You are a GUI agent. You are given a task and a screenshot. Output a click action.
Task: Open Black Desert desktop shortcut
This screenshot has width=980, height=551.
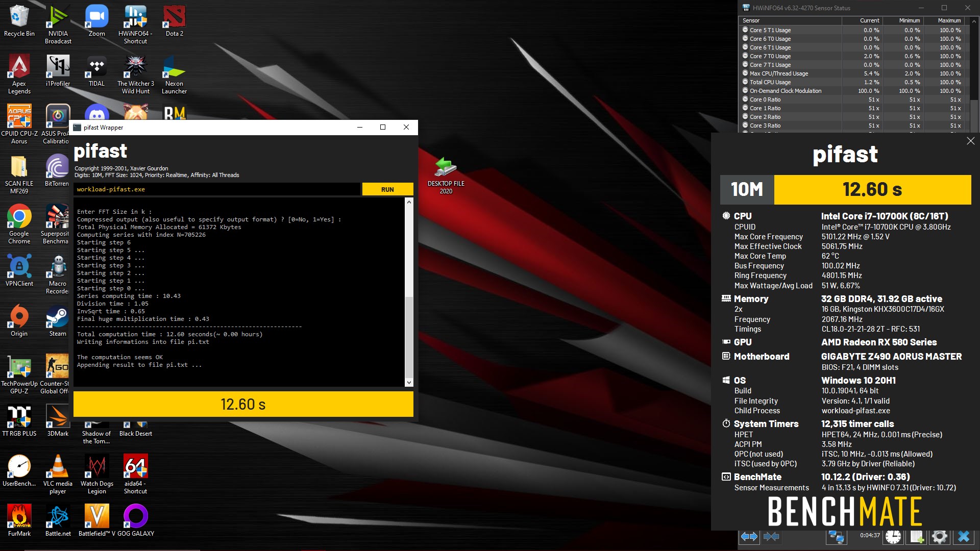pos(135,430)
